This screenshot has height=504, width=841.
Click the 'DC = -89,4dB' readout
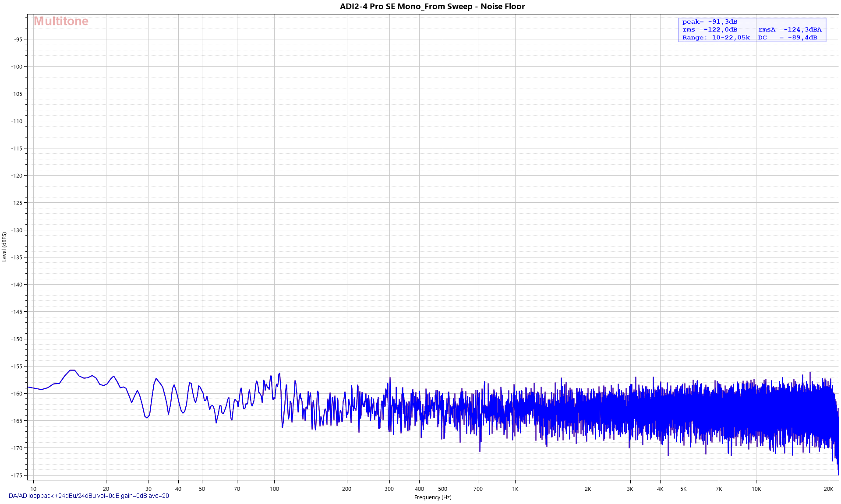tap(788, 38)
